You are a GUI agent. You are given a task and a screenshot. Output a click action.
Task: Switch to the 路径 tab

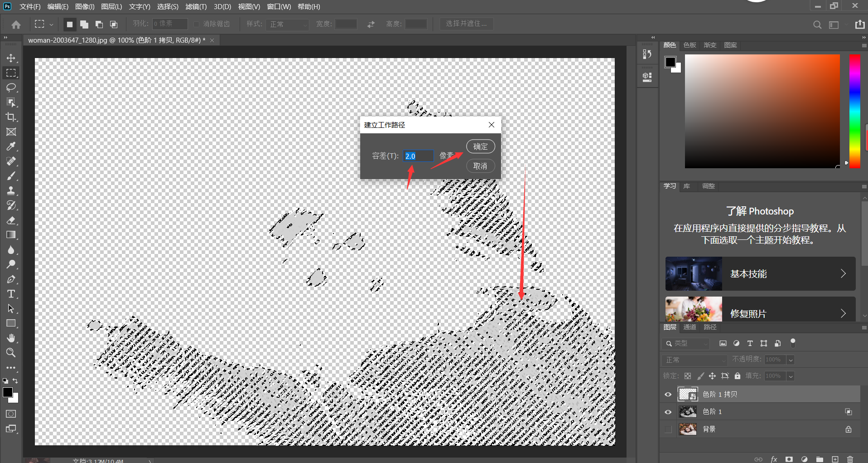pos(710,327)
